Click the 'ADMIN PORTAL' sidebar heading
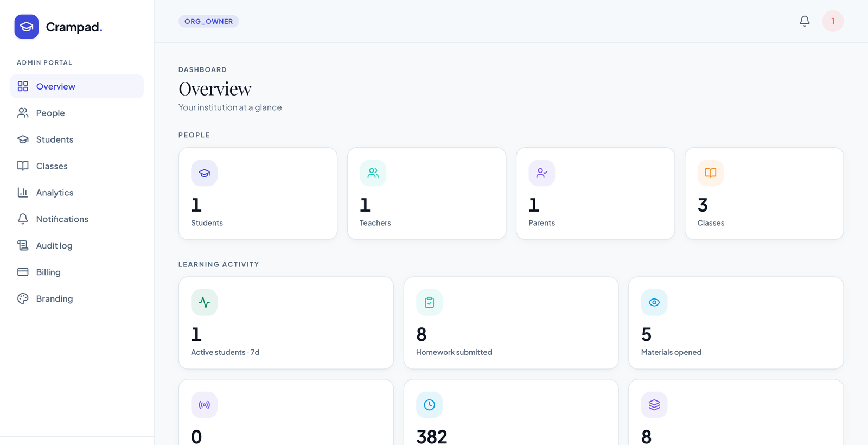Screen dimensions: 868x445 point(44,63)
